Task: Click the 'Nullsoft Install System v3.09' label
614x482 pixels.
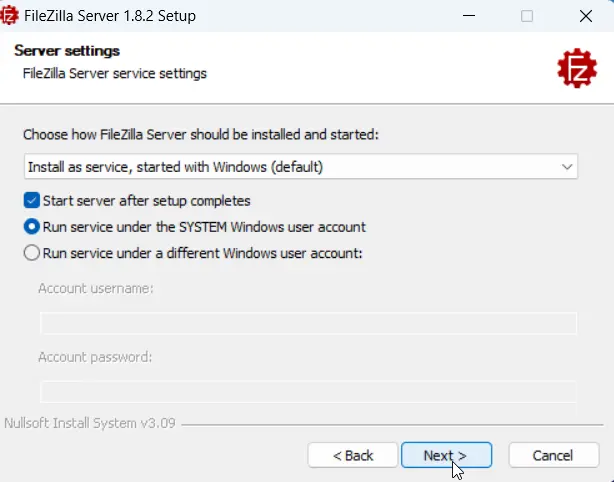Action: (90, 423)
